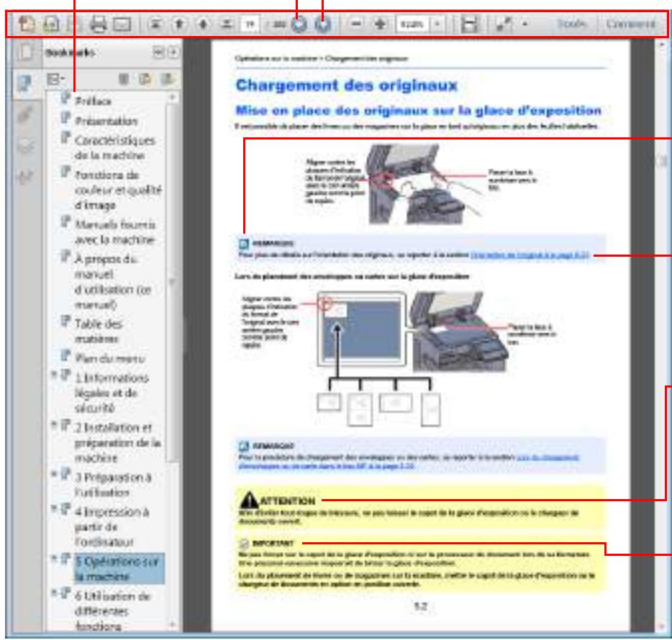
Task: Open the small dropdown beside Read Mode icon
Action: 525,24
